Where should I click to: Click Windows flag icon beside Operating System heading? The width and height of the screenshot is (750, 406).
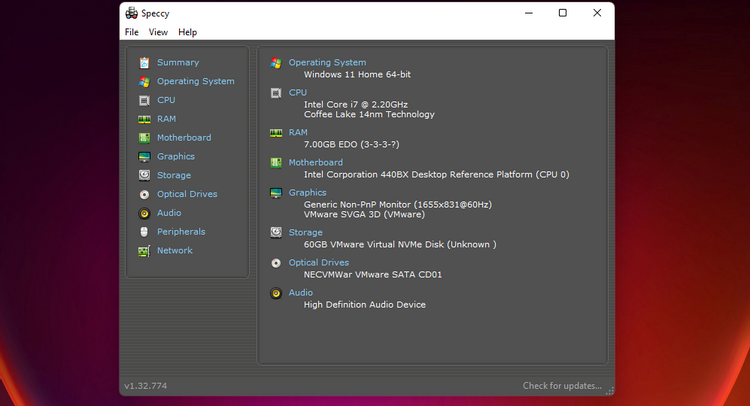[x=276, y=63]
